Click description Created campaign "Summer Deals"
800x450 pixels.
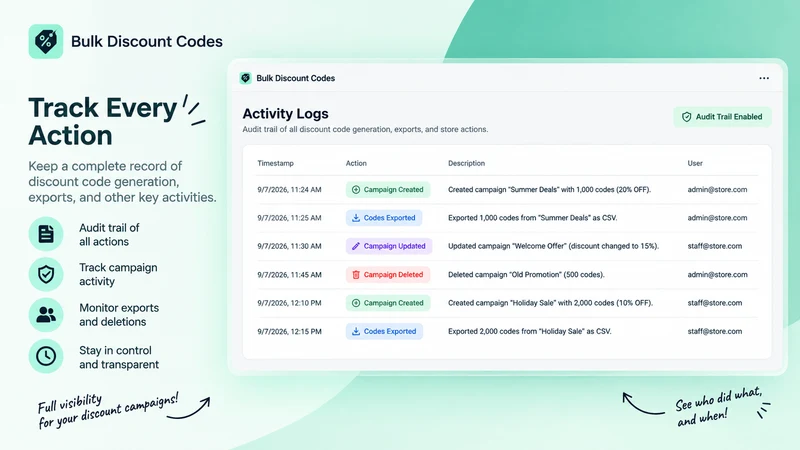[x=549, y=190]
